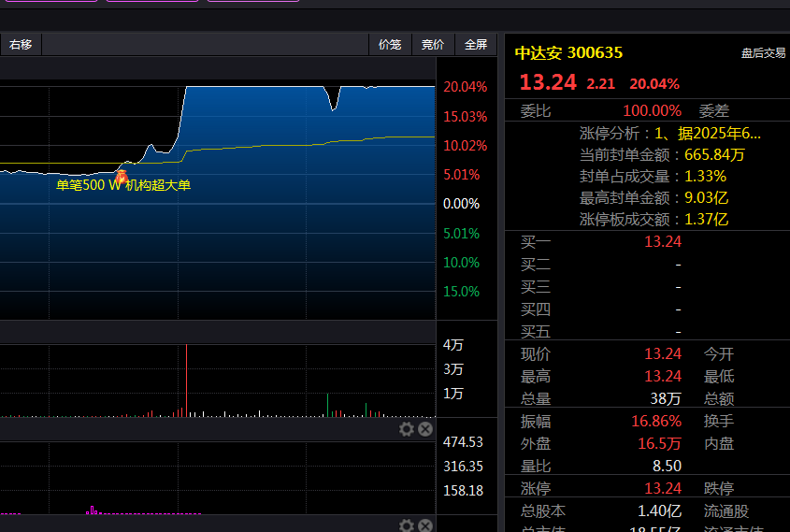
Task: Select stock name 中达安 300635
Action: point(568,52)
